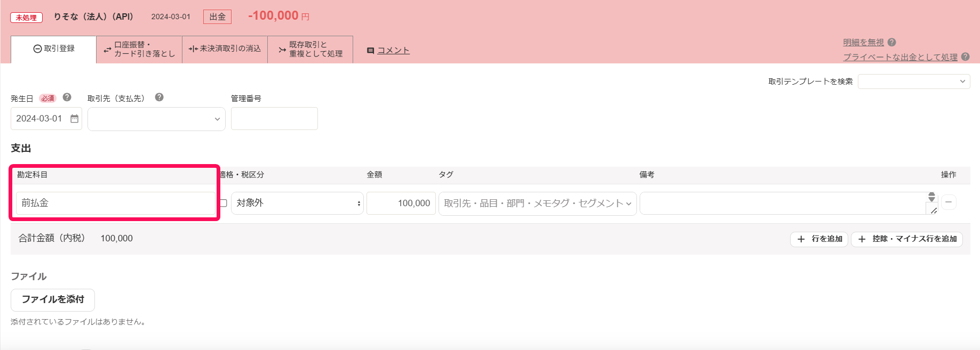Open the コメント link
980x350 pixels.
click(x=393, y=51)
